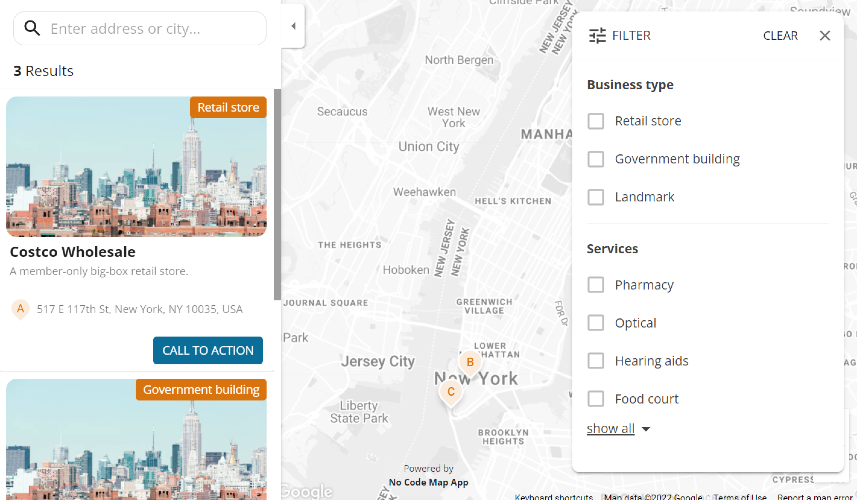Click the West New York label
Screen dimensions: 857x500
click(x=454, y=117)
